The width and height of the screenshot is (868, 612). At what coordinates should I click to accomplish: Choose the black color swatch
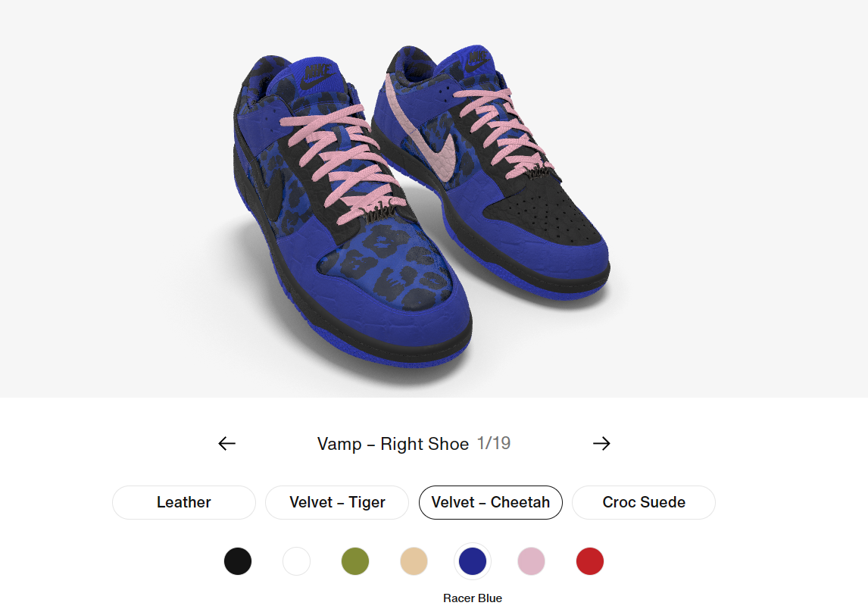click(238, 561)
